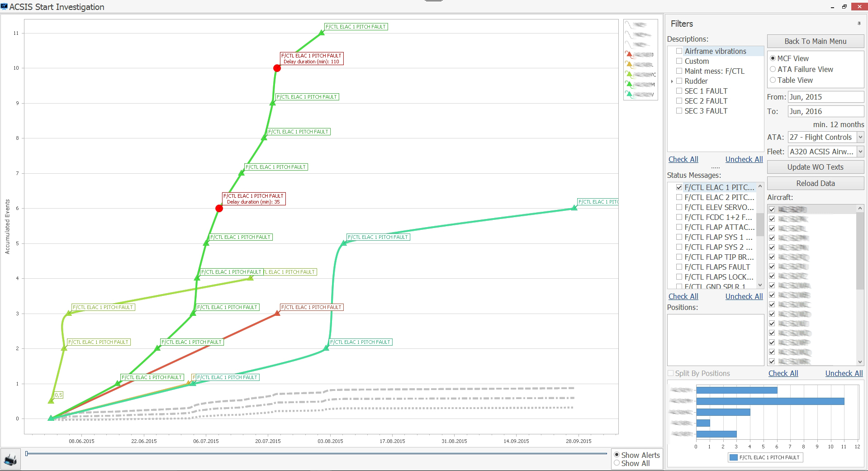Check the SEC 1 FAULT checkbox
The image size is (868, 471).
pyautogui.click(x=679, y=91)
